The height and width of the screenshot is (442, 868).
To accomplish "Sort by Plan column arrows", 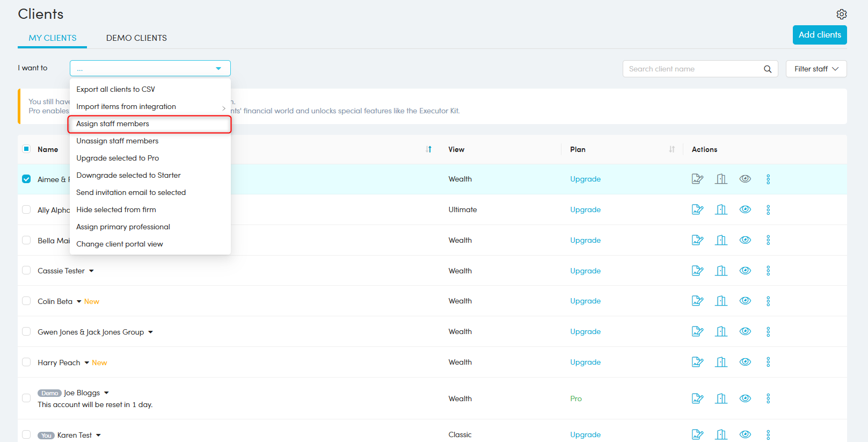I will pos(672,149).
